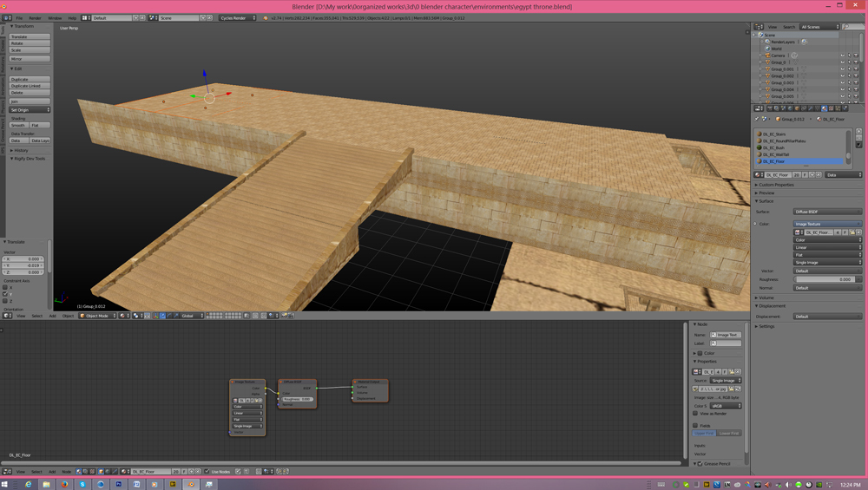The width and height of the screenshot is (868, 490).
Task: Open the Set Origin dropdown
Action: tap(30, 110)
